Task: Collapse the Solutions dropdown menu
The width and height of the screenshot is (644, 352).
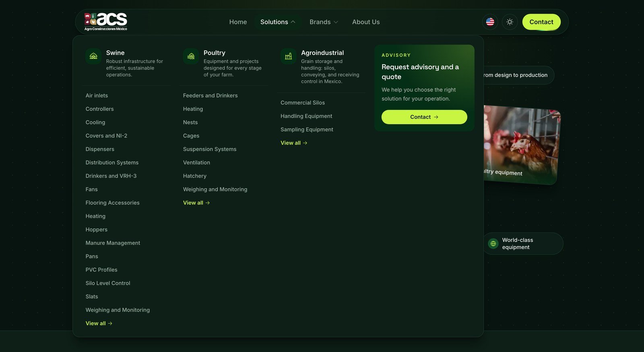Action: point(278,22)
